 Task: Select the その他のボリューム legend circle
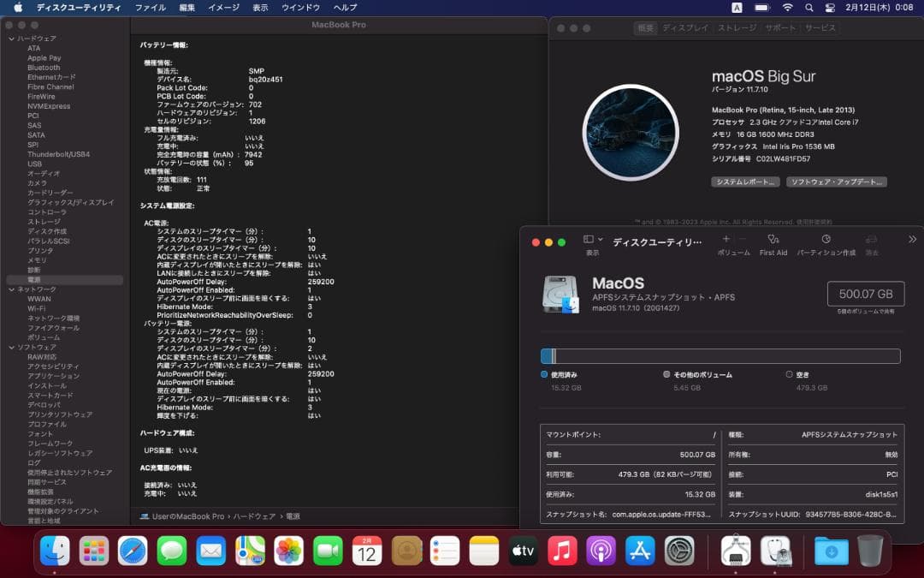click(668, 373)
